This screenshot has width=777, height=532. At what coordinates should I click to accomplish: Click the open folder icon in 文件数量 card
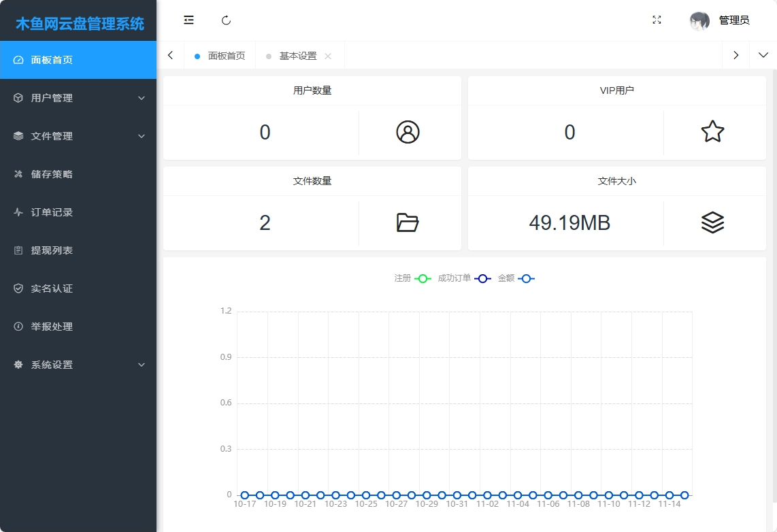408,223
